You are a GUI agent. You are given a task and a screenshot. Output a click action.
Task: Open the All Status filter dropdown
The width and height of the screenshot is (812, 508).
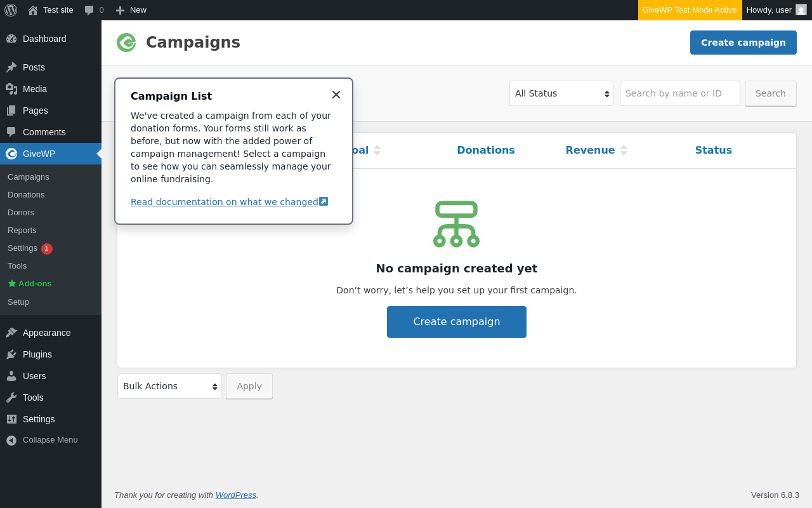(x=561, y=93)
